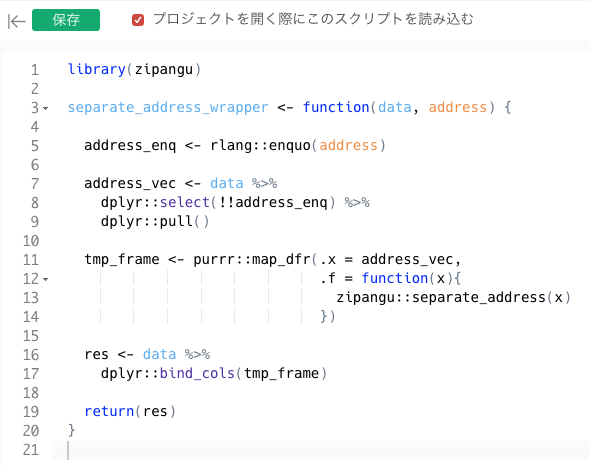Image resolution: width=589 pixels, height=466 pixels.
Task: Click zipangu::separate_address on line 13
Action: (441, 298)
